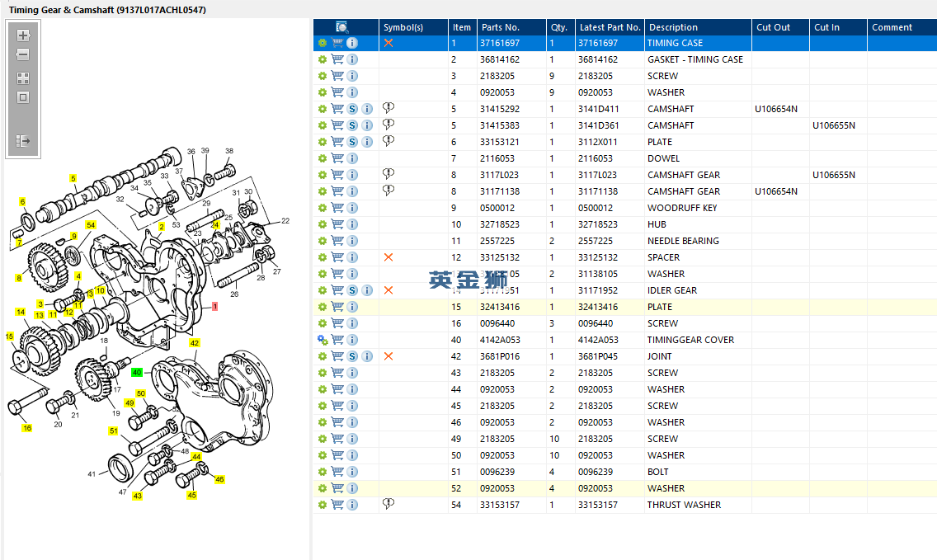Click the four-squares grid view icon
Image resolution: width=937 pixels, height=560 pixels.
pyautogui.click(x=23, y=78)
